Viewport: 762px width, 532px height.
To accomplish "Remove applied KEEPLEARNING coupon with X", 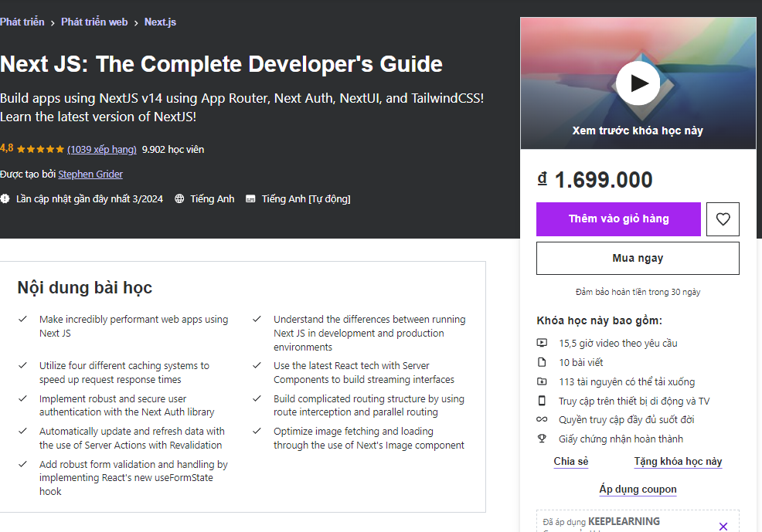I will [x=723, y=527].
